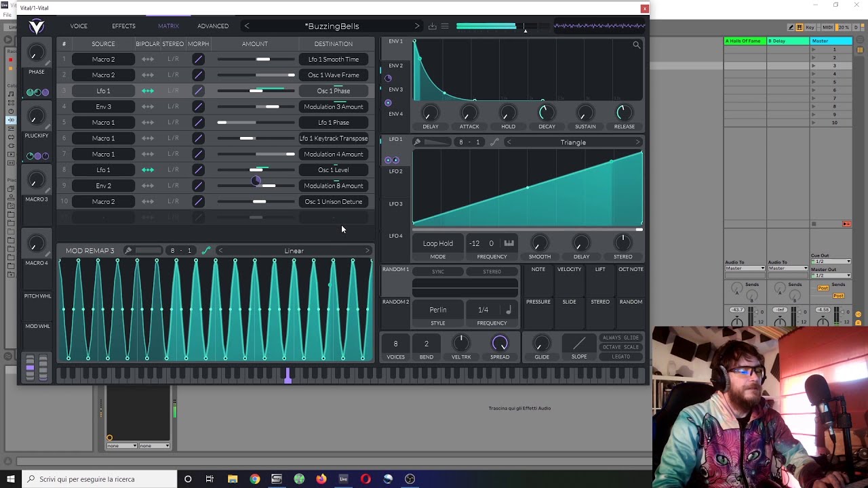Click the morph curve icon in row 1

click(x=198, y=60)
